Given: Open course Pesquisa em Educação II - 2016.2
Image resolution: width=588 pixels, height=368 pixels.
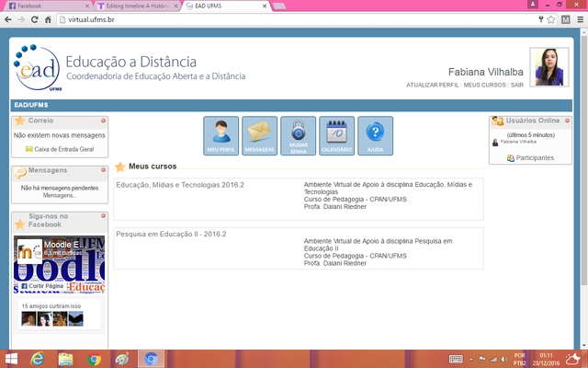Looking at the screenshot, I should click(x=171, y=235).
